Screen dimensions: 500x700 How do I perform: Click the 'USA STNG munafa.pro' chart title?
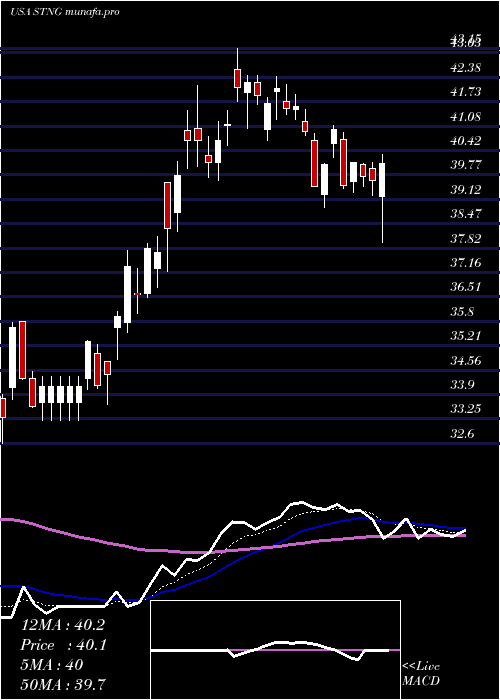(x=64, y=12)
